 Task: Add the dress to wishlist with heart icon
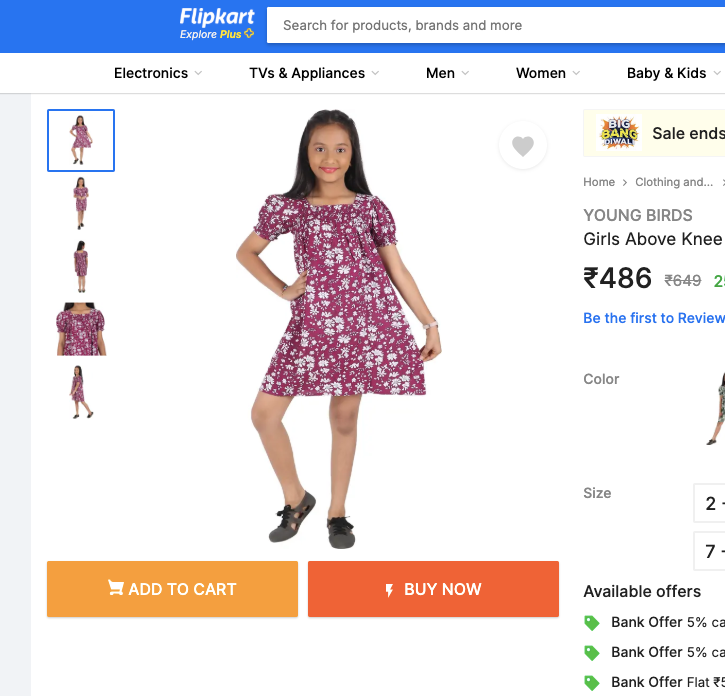pyautogui.click(x=523, y=146)
